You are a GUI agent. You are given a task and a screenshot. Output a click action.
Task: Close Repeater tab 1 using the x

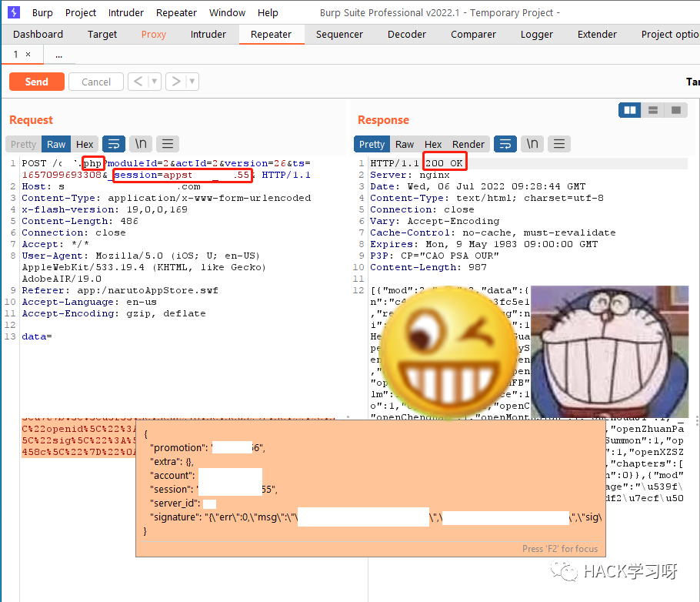click(x=28, y=54)
